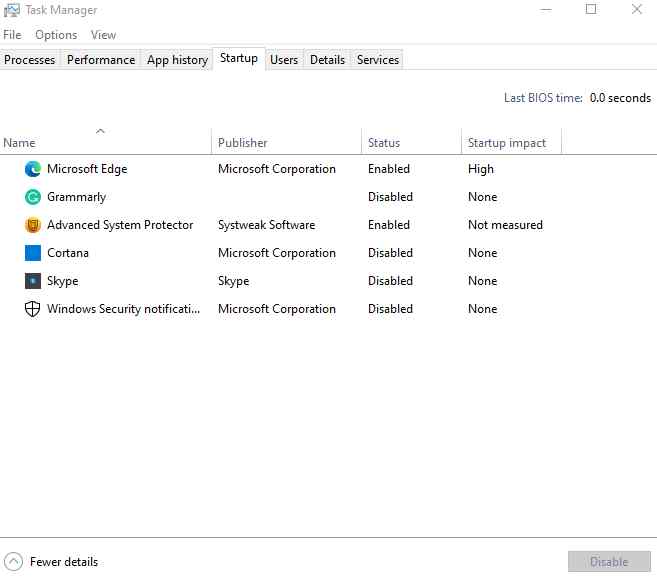This screenshot has height=581, width=657.
Task: Select the Skype entry name
Action: [x=62, y=281]
